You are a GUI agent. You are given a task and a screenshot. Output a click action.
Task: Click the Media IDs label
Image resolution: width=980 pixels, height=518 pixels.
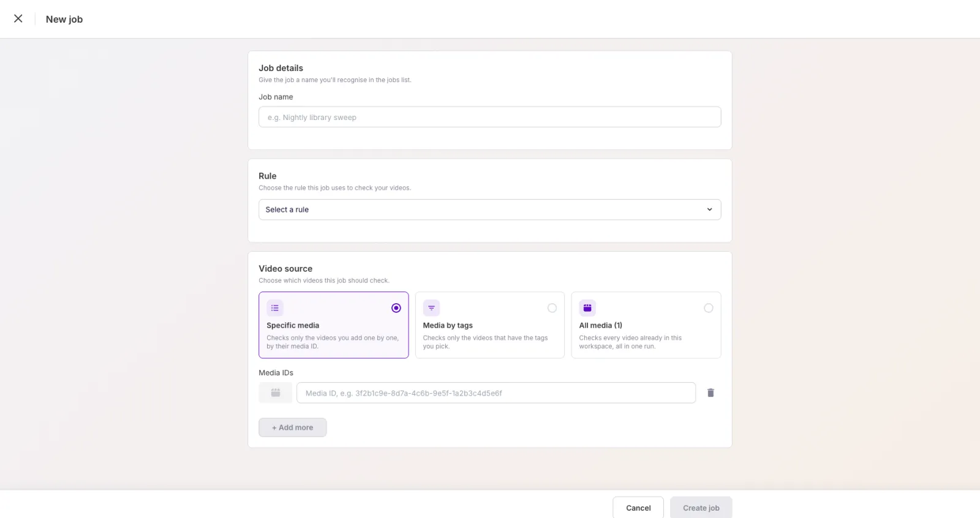tap(276, 373)
